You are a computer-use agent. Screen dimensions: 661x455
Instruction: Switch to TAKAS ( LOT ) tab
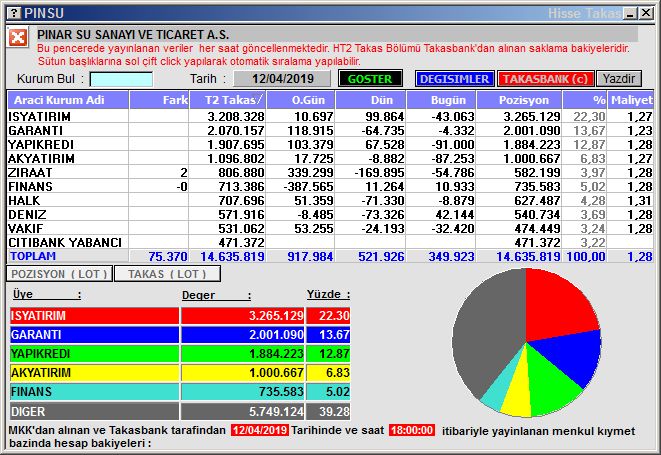(x=167, y=274)
